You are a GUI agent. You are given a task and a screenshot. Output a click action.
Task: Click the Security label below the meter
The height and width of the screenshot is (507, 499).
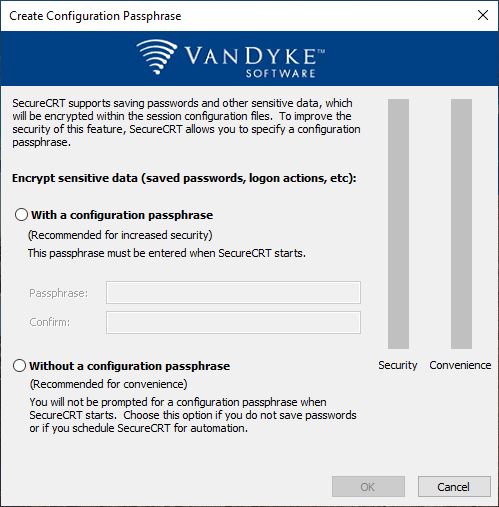pyautogui.click(x=398, y=365)
